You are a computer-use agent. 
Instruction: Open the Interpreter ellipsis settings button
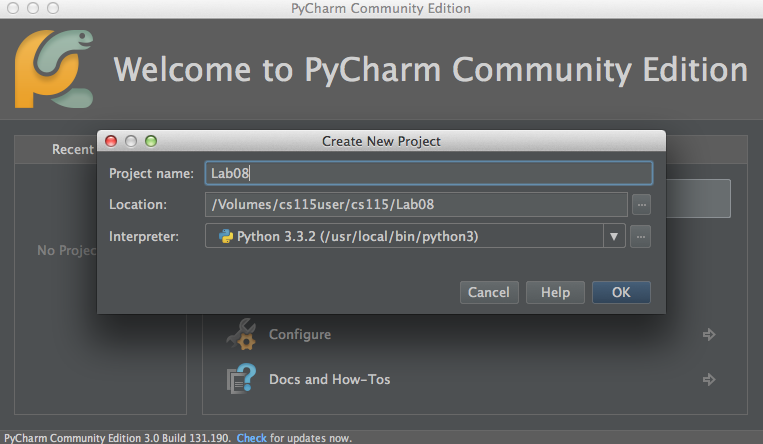click(x=641, y=237)
